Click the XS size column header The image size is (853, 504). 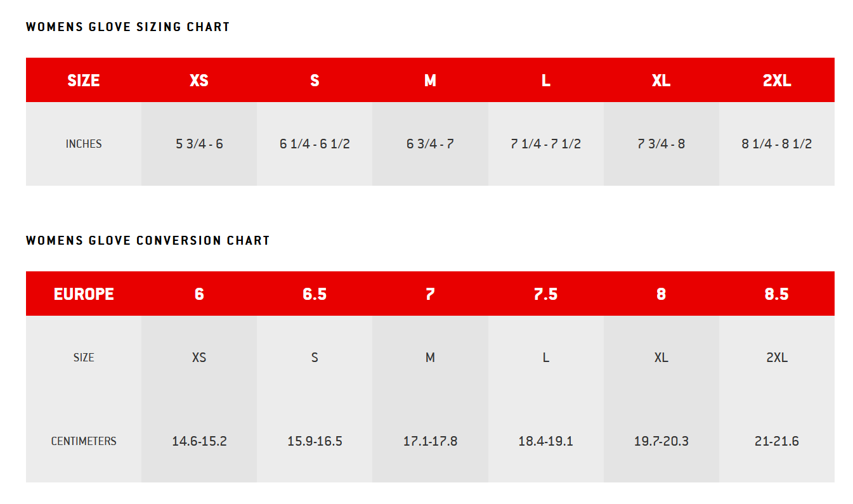[x=199, y=81]
